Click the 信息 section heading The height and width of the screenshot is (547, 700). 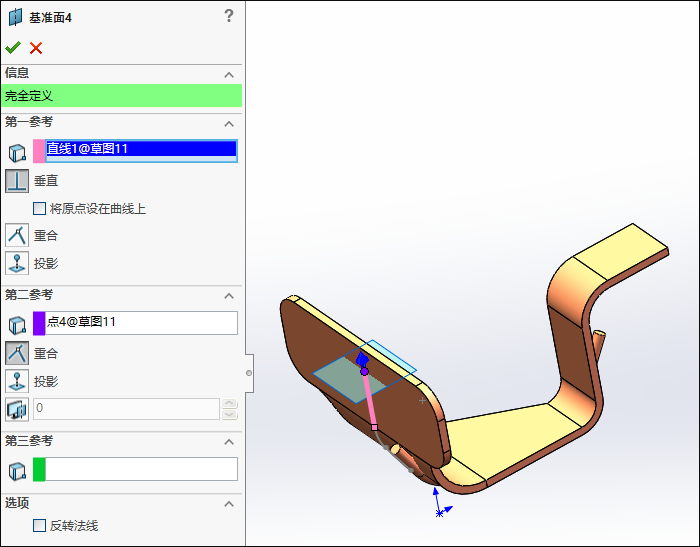pos(17,72)
